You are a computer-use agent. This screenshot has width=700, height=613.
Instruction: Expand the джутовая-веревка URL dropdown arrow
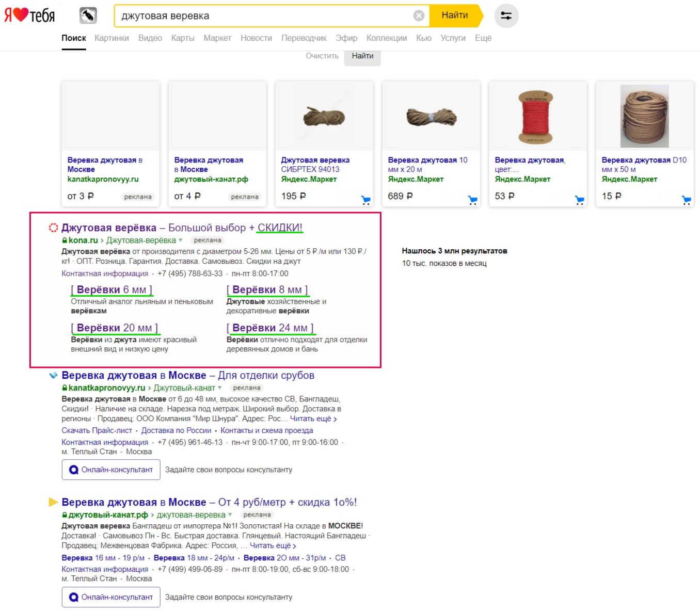tap(230, 514)
